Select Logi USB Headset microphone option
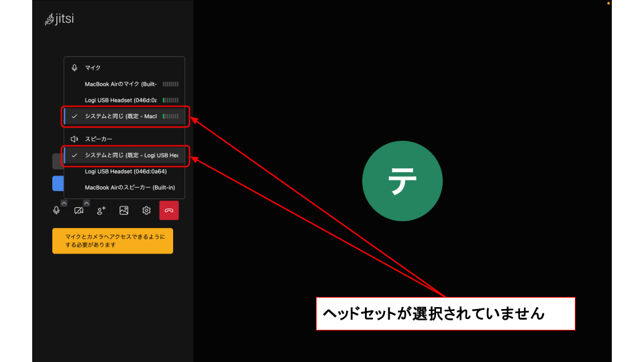This screenshot has height=362, width=644. point(121,100)
